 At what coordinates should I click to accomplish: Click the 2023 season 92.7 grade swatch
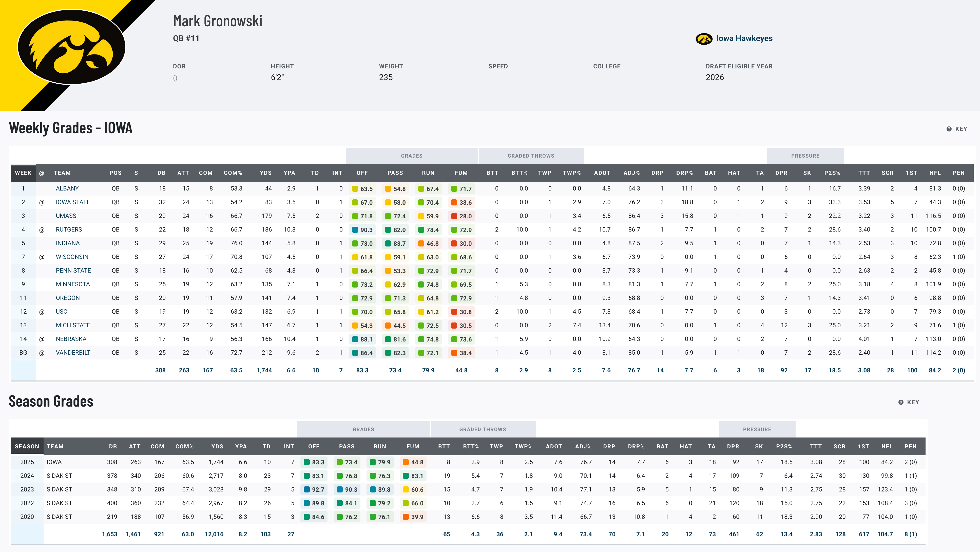[x=307, y=490]
